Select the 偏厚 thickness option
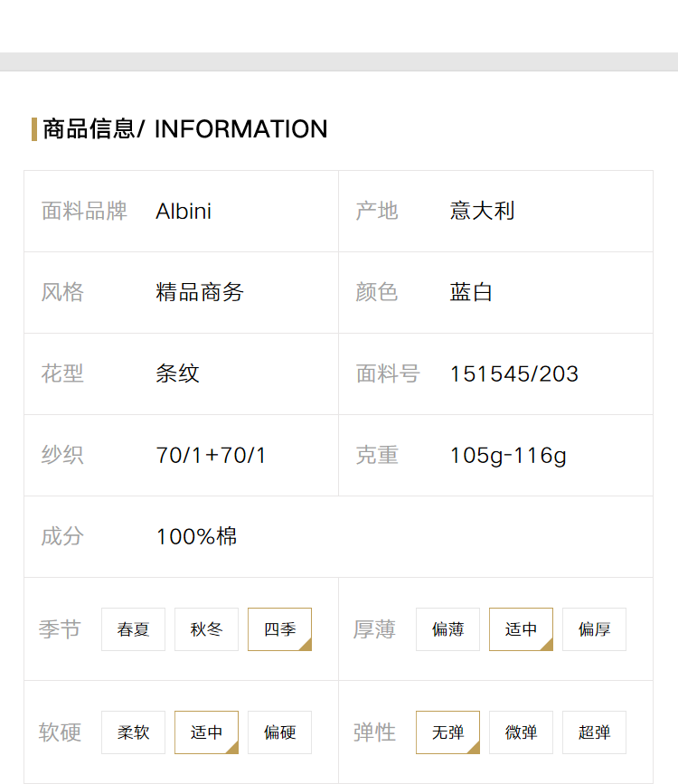 click(595, 629)
